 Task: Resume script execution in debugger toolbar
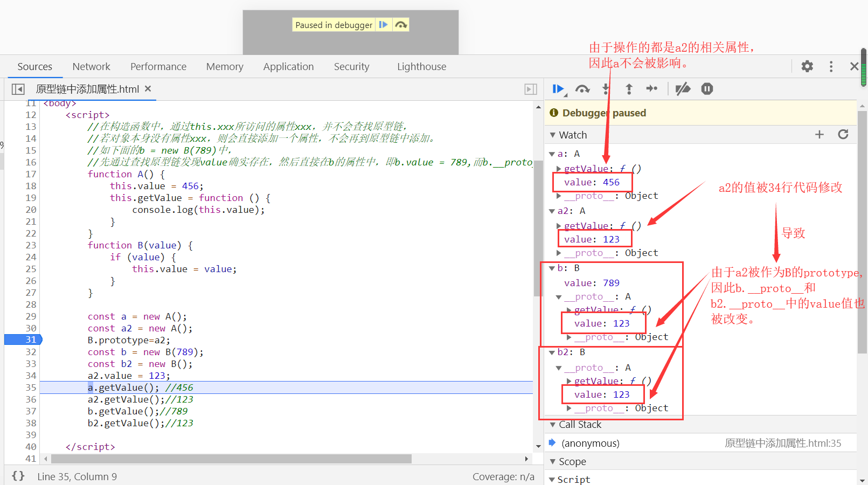(558, 89)
